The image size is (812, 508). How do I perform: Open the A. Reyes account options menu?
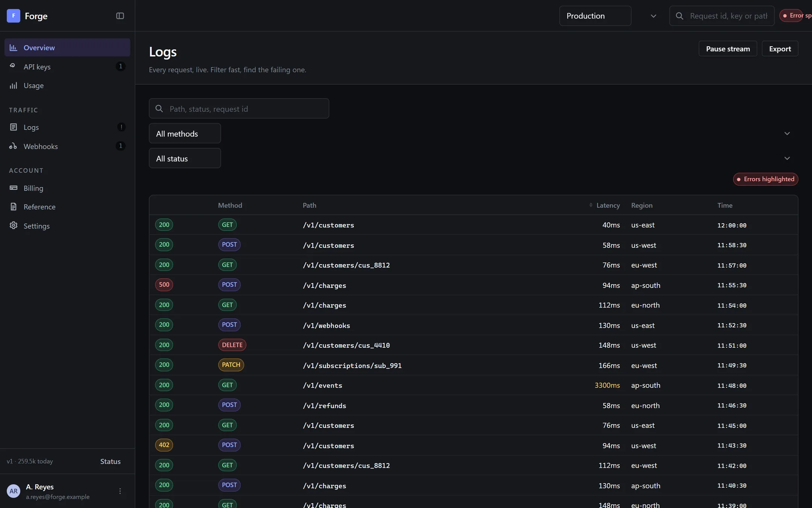[x=120, y=491]
